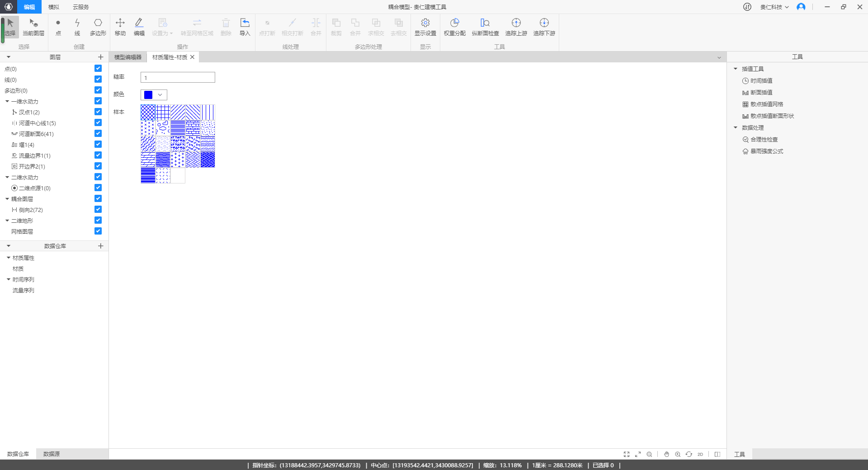This screenshot has height=470, width=868.
Task: Pick the crosshatch diamond pattern sample
Action: point(148,112)
